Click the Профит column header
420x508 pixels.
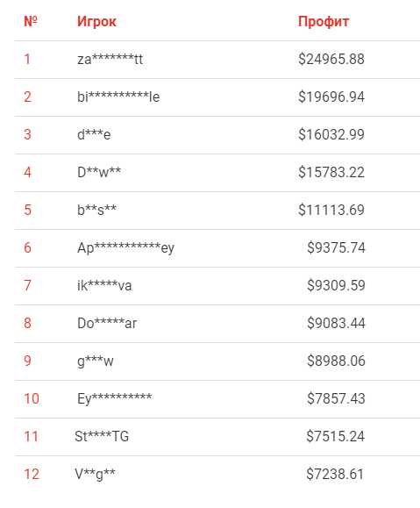[324, 22]
